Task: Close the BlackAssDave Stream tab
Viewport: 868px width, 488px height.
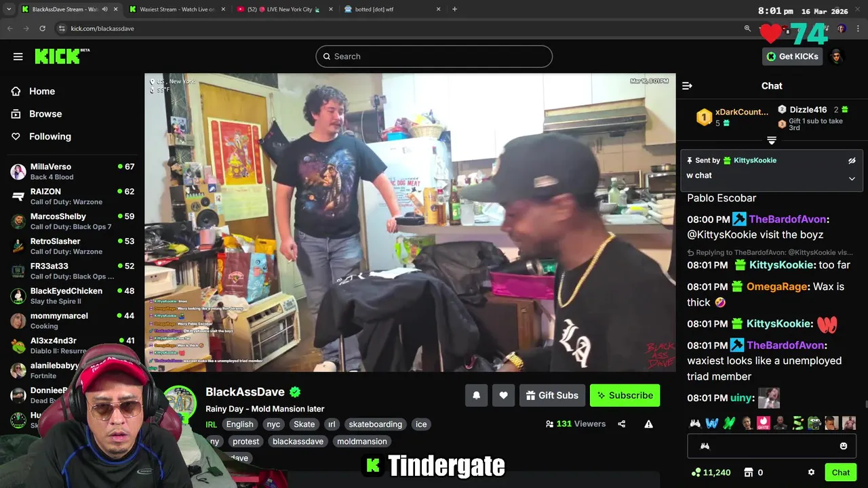Action: 115,9
